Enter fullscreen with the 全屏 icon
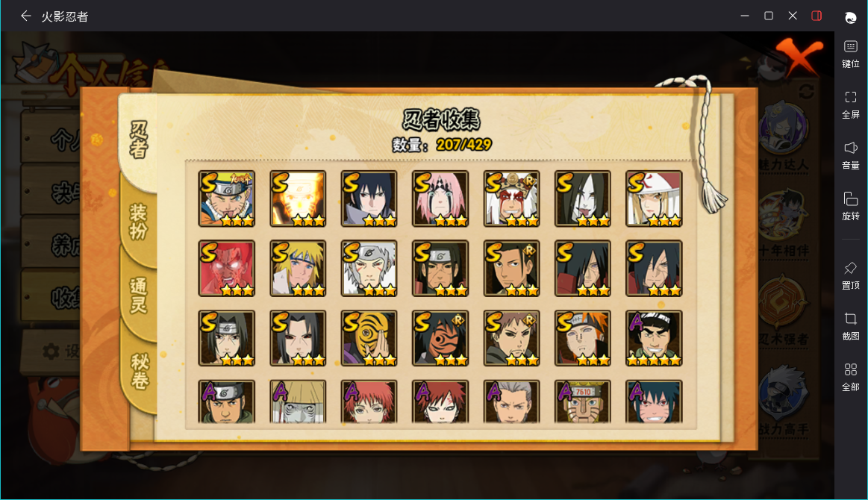 850,104
